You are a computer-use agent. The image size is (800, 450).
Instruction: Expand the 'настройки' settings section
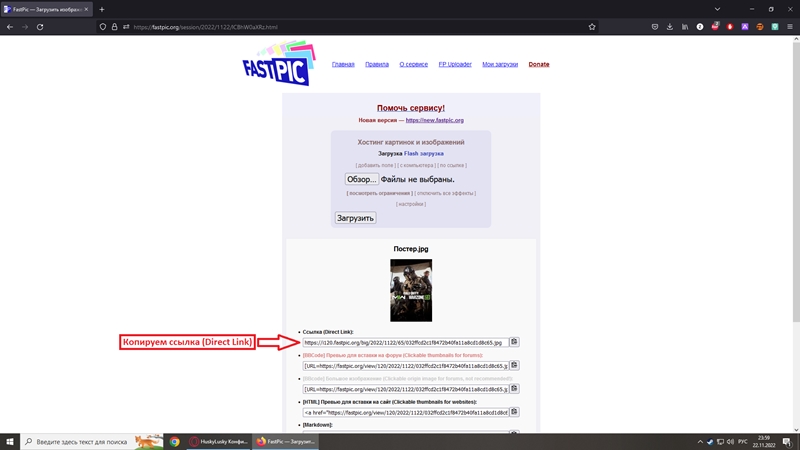point(410,204)
